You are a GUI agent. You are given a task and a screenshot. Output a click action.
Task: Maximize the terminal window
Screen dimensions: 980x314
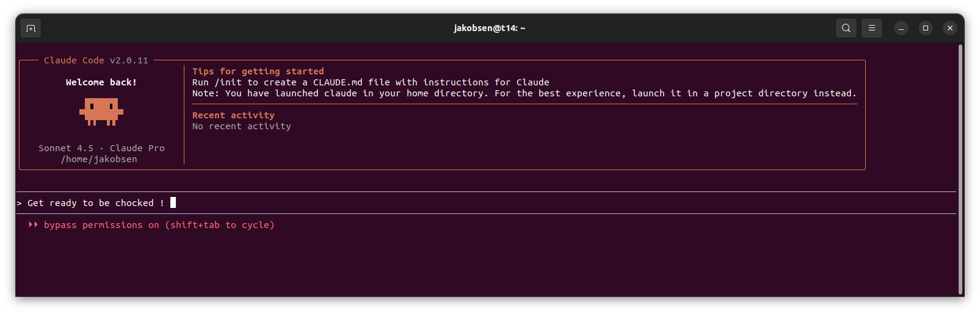click(925, 28)
